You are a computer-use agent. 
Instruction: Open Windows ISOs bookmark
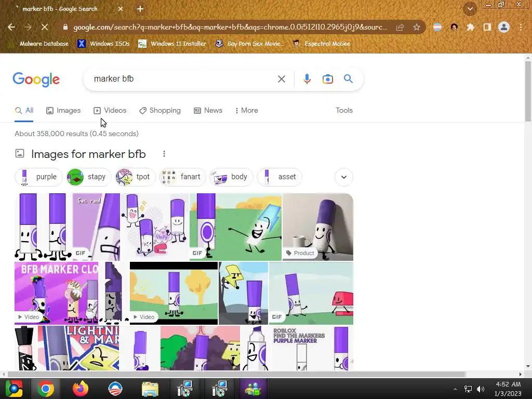[103, 44]
